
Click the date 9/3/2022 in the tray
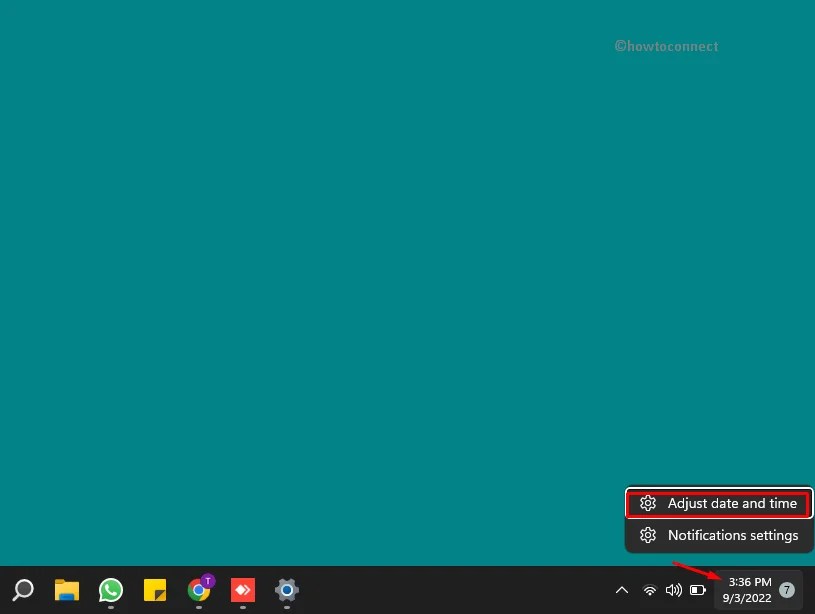click(x=746, y=597)
